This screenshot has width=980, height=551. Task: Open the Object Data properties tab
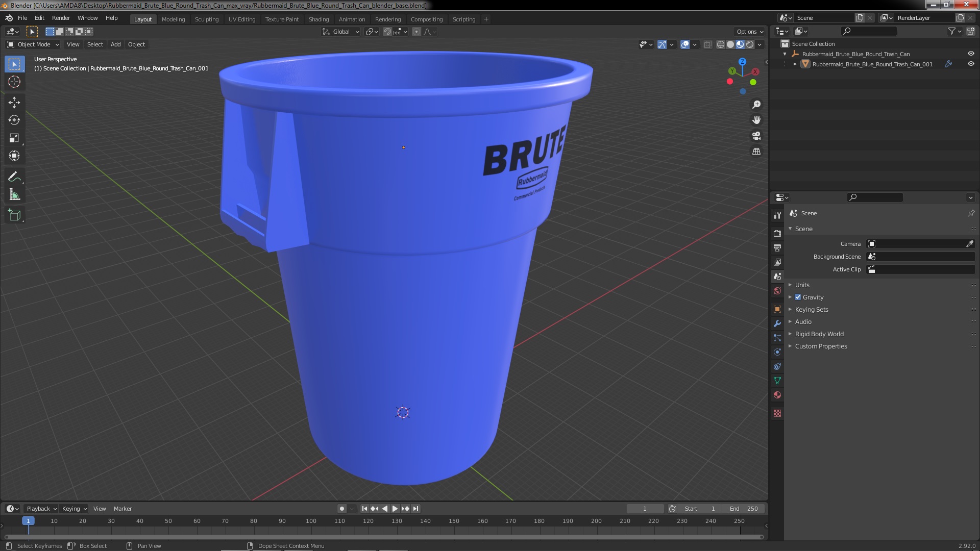click(777, 381)
